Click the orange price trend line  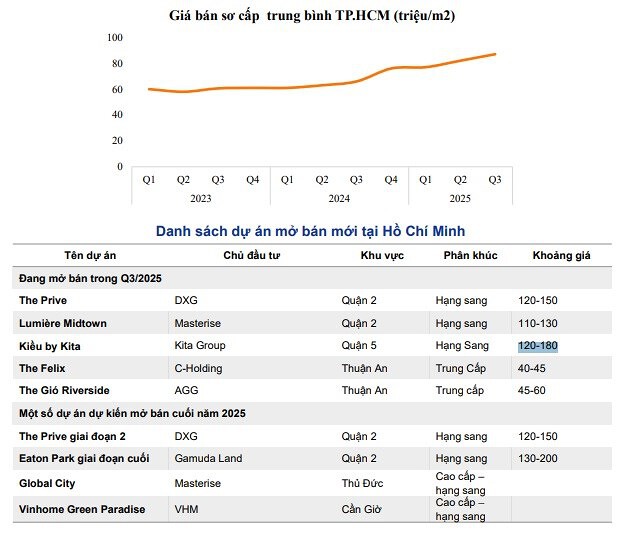[x=322, y=86]
